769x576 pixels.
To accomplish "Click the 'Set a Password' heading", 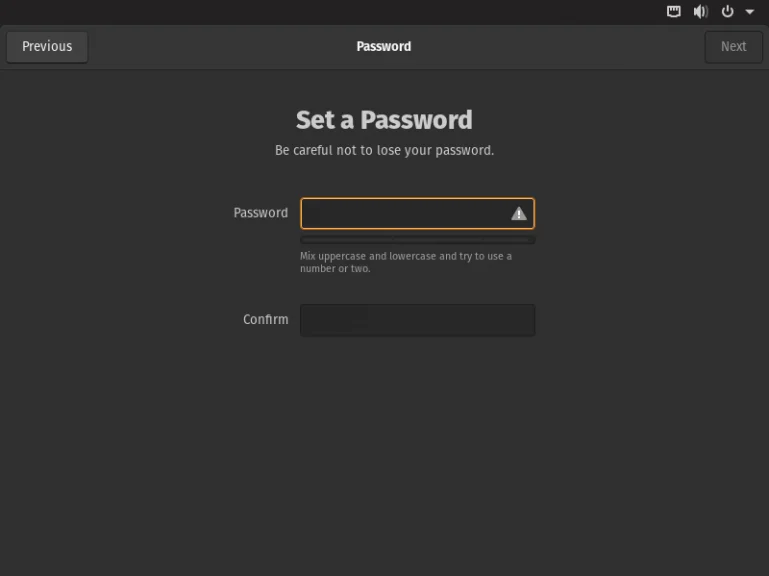I will [384, 120].
